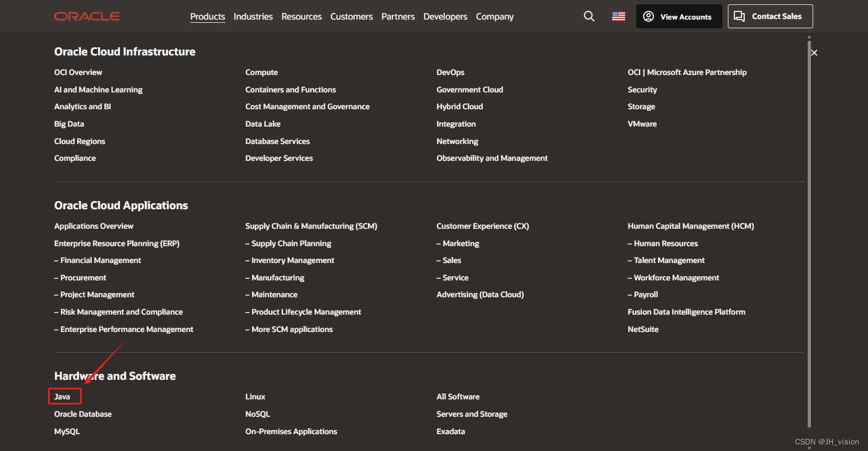Click the Contact Sales button
Viewport: 868px width, 451px height.
coord(770,16)
